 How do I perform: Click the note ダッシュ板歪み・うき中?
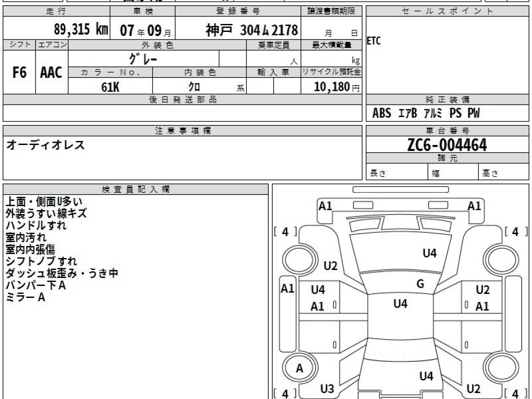(62, 274)
